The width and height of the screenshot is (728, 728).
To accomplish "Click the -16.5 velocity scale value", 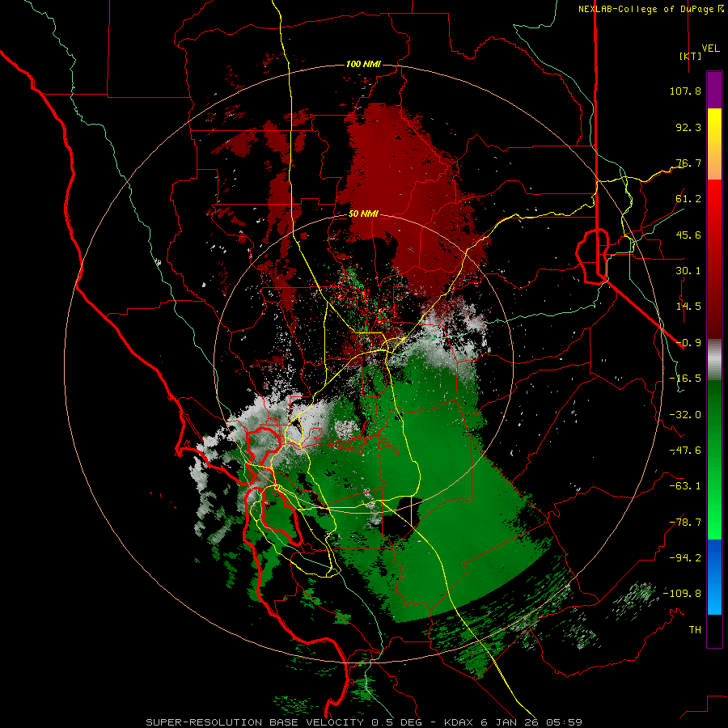I will pyautogui.click(x=685, y=379).
